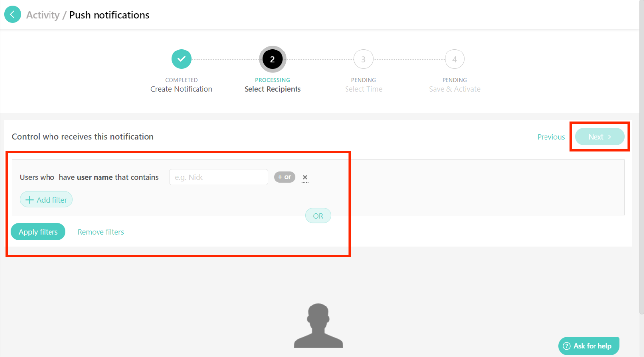
Task: Click the + or chip next to the filter
Action: [285, 177]
